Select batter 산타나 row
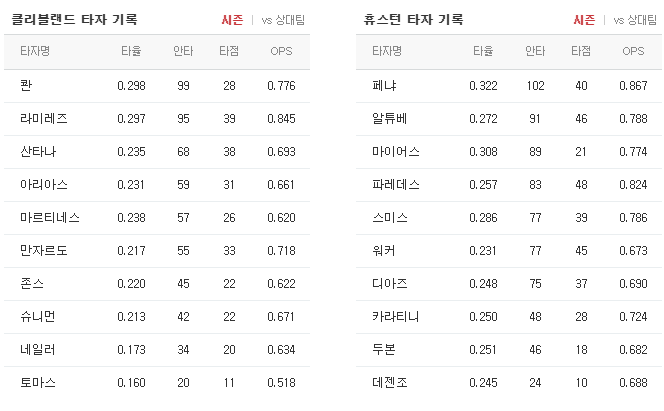The width and height of the screenshot is (664, 411). 157,152
